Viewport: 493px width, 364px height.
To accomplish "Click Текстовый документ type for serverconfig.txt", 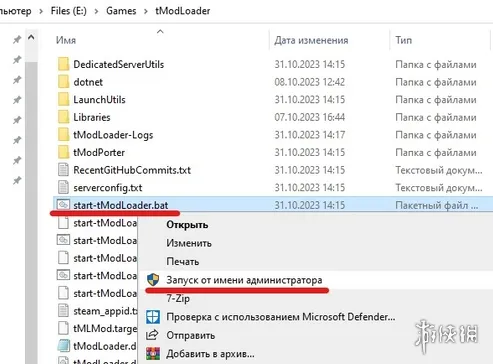I will click(439, 188).
